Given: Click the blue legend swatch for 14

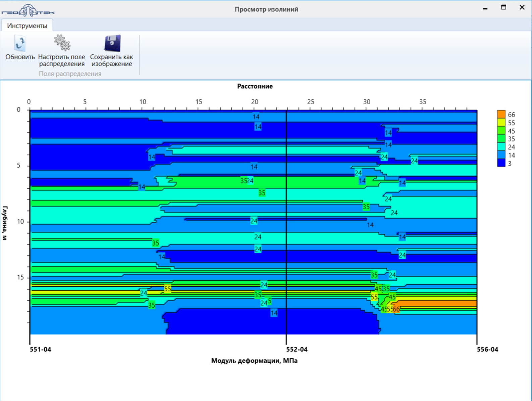Looking at the screenshot, I should pos(501,155).
